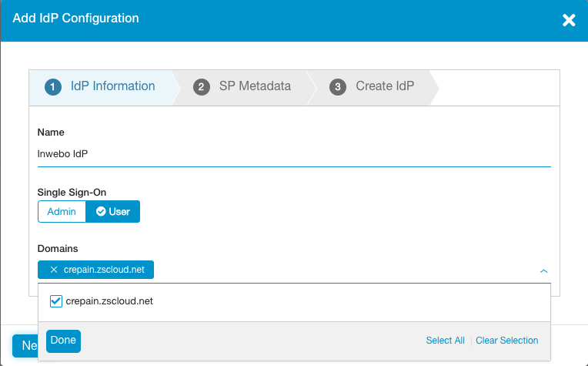Select Admin for Single Sign-On
Screen dimensions: 588x366
62,212
